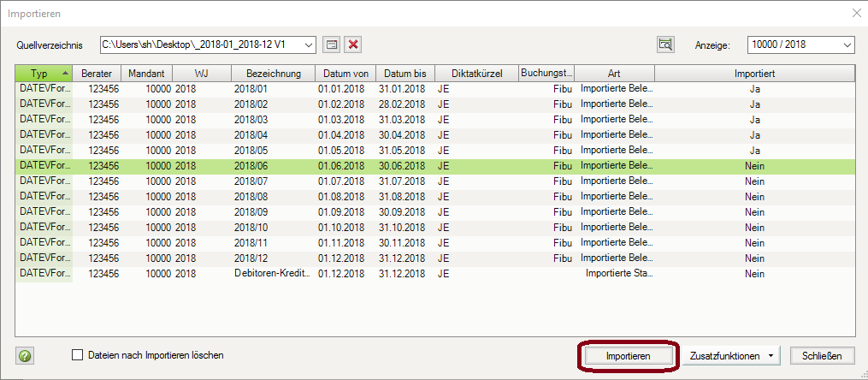Open the Anzeige 10000 / 2018 dropdown
The height and width of the screenshot is (380, 868).
tap(847, 45)
